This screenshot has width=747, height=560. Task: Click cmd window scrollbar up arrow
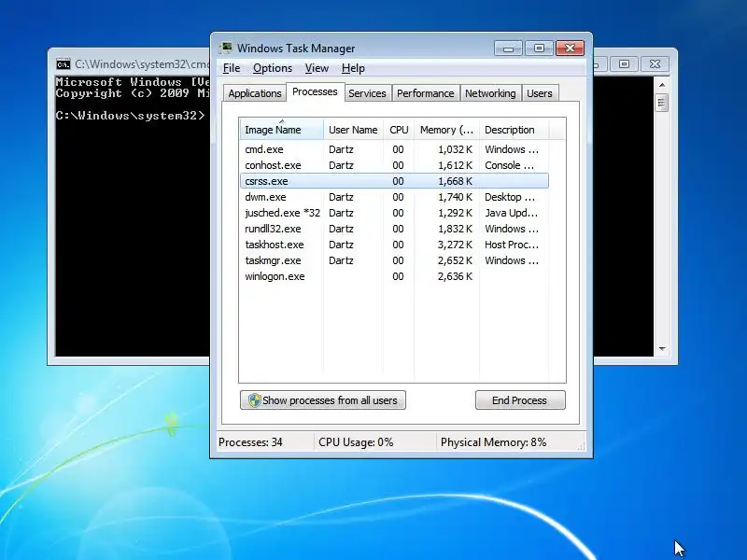point(662,85)
